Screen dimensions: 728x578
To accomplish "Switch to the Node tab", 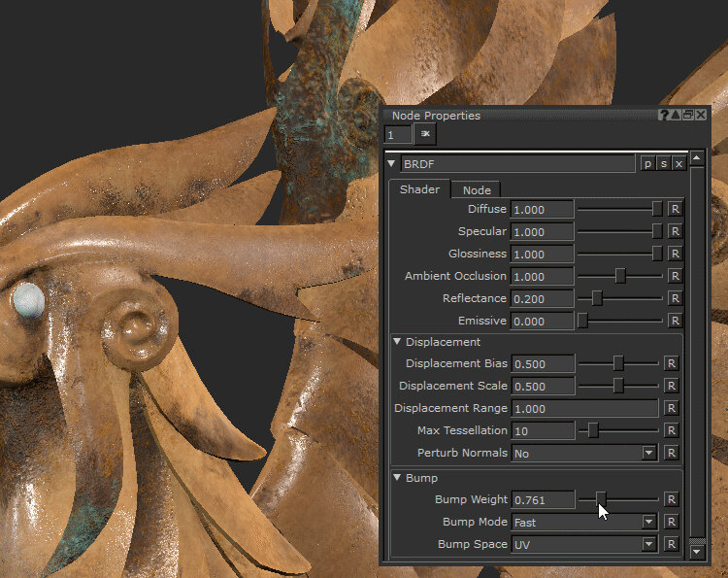I will coord(477,190).
